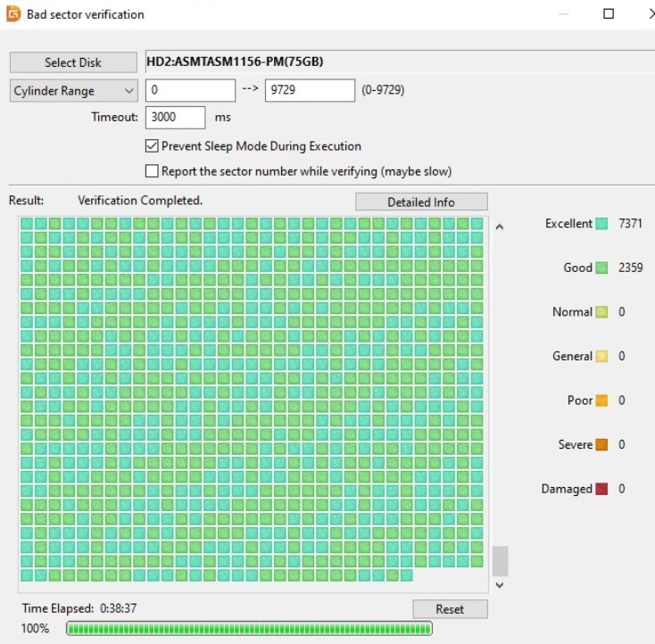Click the disk name HD2:ASMTASM1156-PM(75GB) field
The width and height of the screenshot is (655, 644).
coord(400,62)
